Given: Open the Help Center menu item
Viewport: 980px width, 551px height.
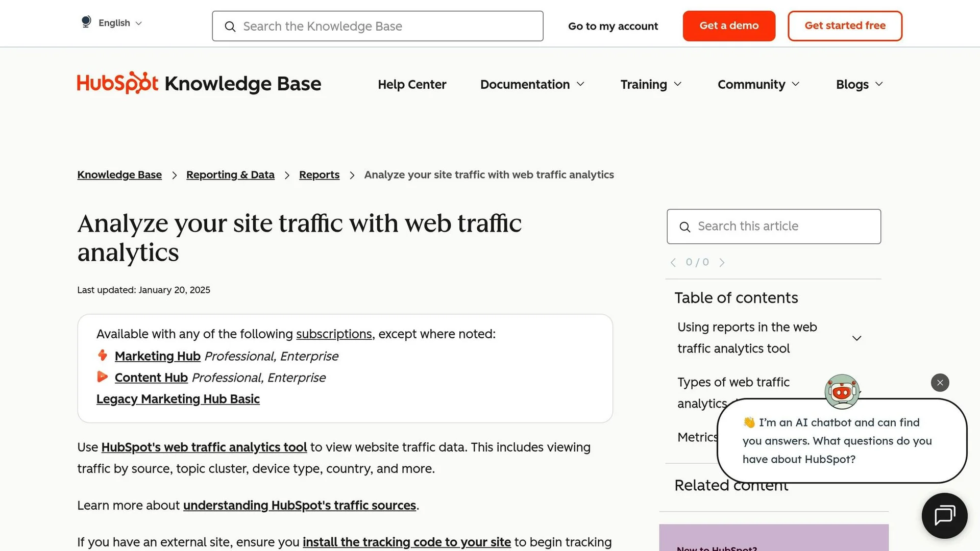Looking at the screenshot, I should (x=412, y=84).
